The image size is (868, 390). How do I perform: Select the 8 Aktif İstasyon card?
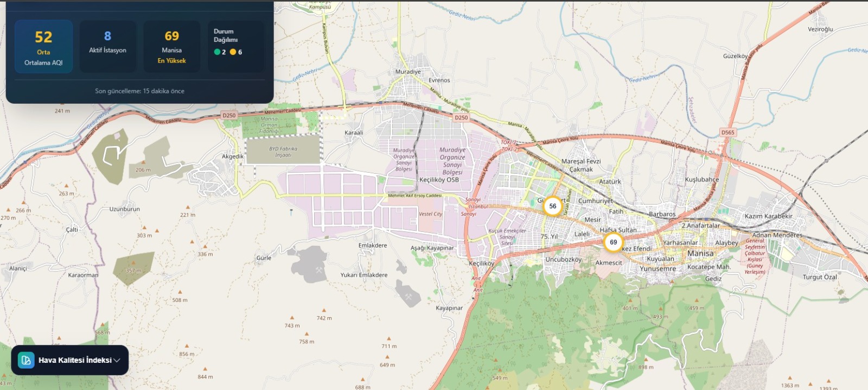107,47
